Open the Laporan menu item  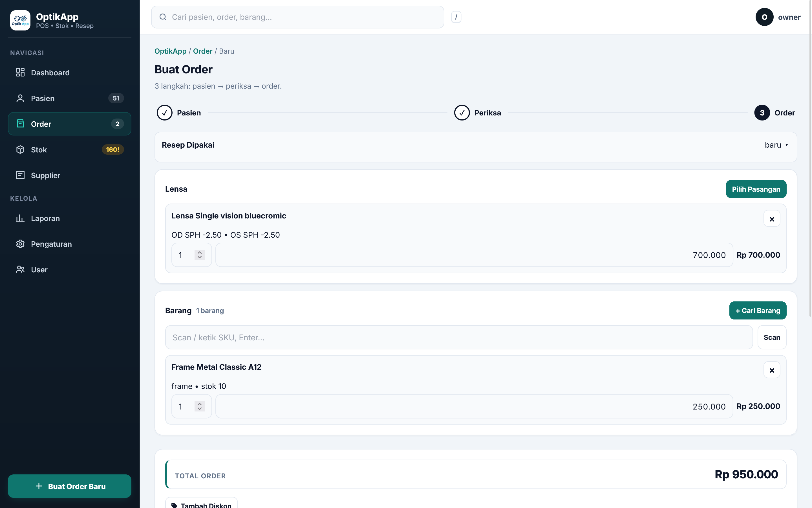coord(69,218)
